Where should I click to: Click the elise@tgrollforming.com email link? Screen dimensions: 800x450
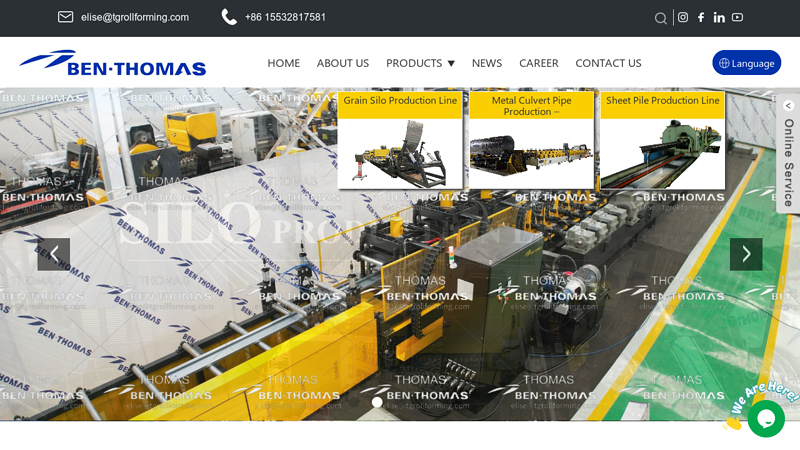pyautogui.click(x=135, y=17)
